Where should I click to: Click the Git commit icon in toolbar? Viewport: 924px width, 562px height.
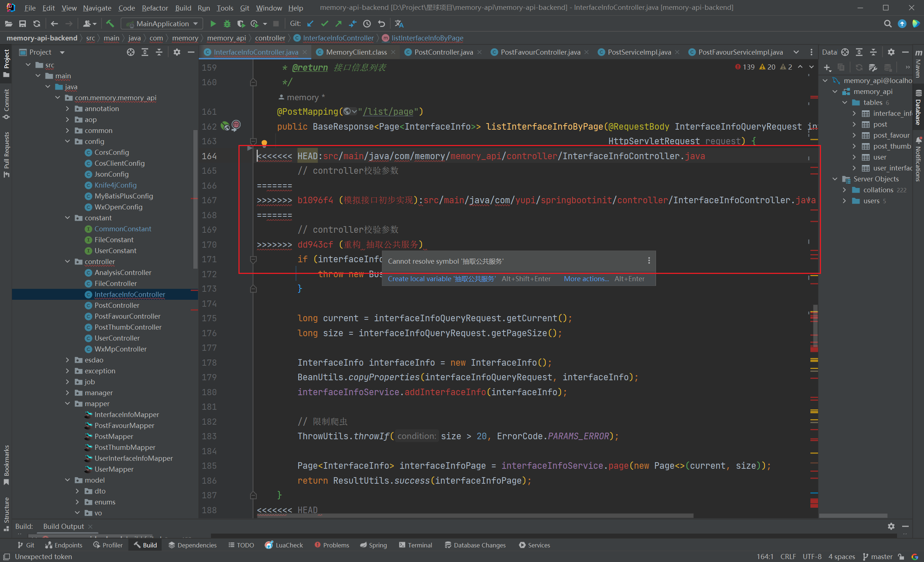(x=324, y=25)
